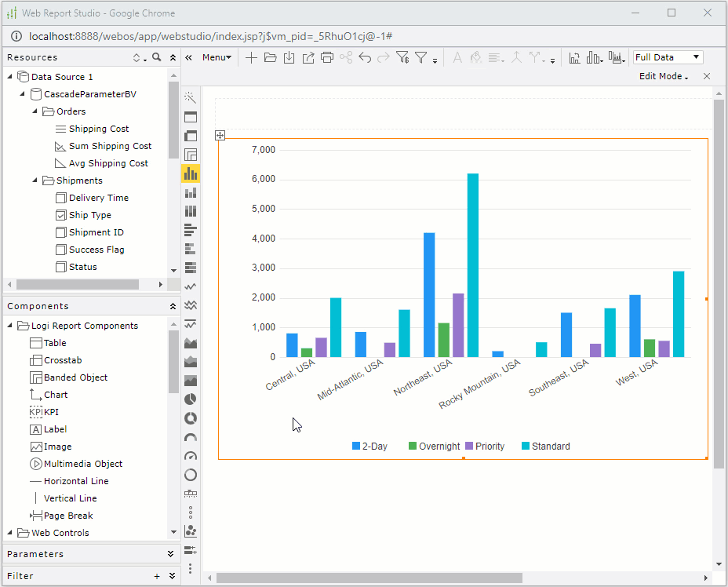Screen dimensions: 728x587
Task: Click the Print icon in the toolbar
Action: coord(326,57)
